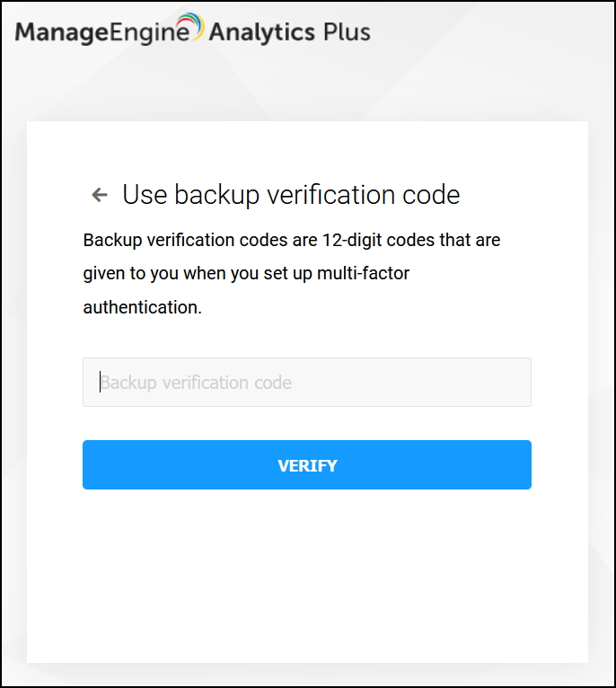Click the word "Plus" in the header logo
The height and width of the screenshot is (688, 616).
346,34
